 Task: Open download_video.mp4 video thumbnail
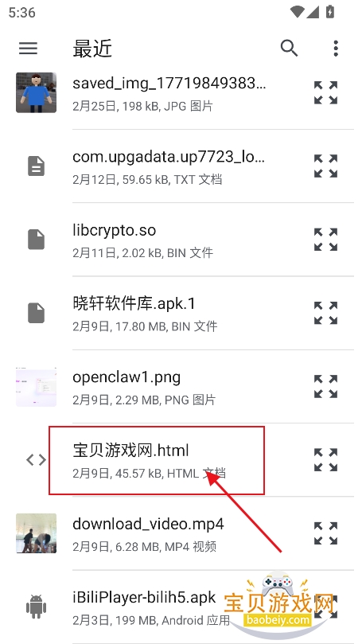pos(36,533)
